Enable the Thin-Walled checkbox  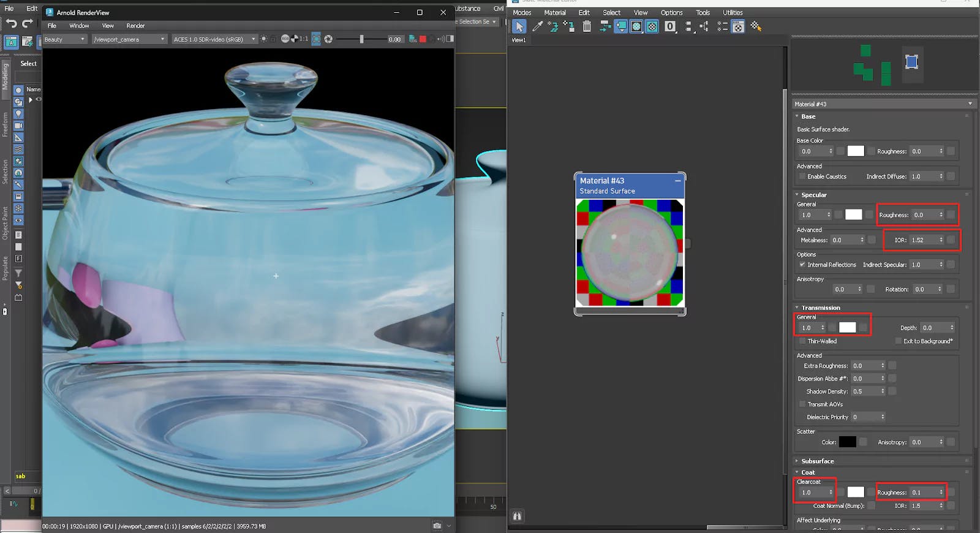tap(802, 341)
